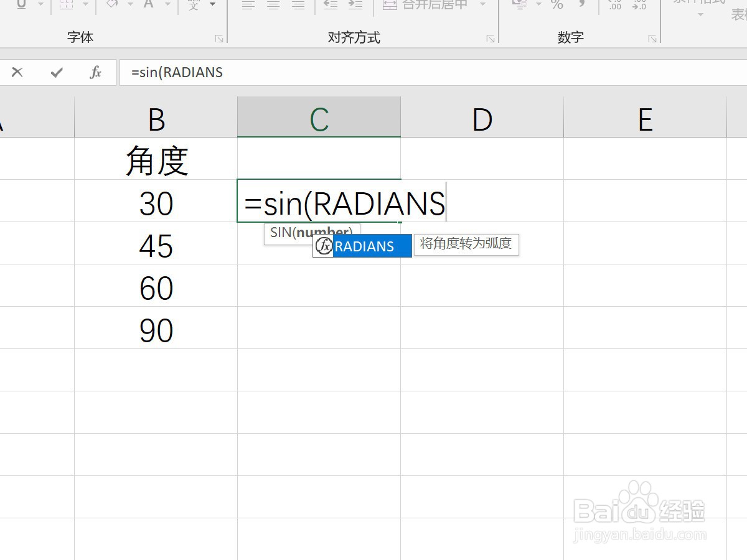Expand the underline style dropdown arrow
The image size is (747, 560).
pyautogui.click(x=40, y=4)
